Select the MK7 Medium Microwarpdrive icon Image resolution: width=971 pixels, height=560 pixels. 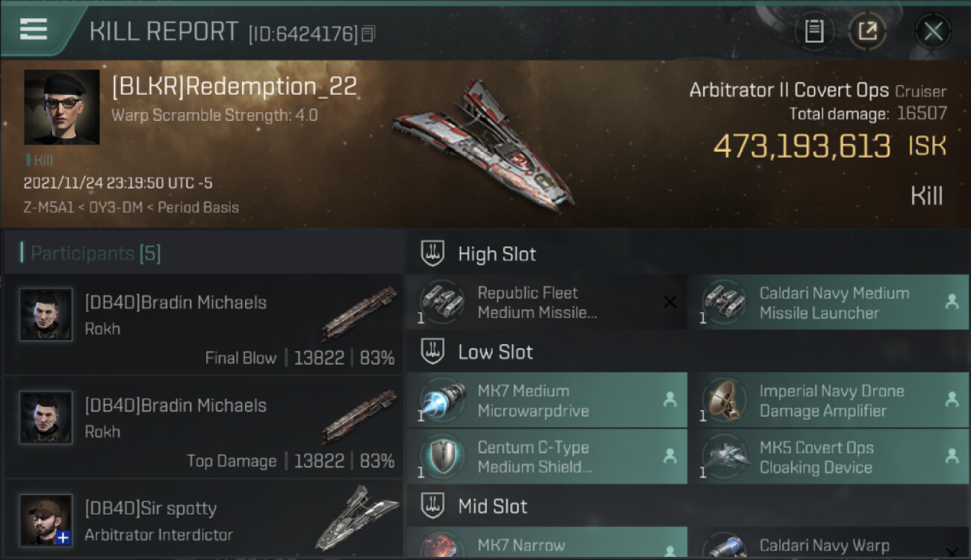click(443, 400)
